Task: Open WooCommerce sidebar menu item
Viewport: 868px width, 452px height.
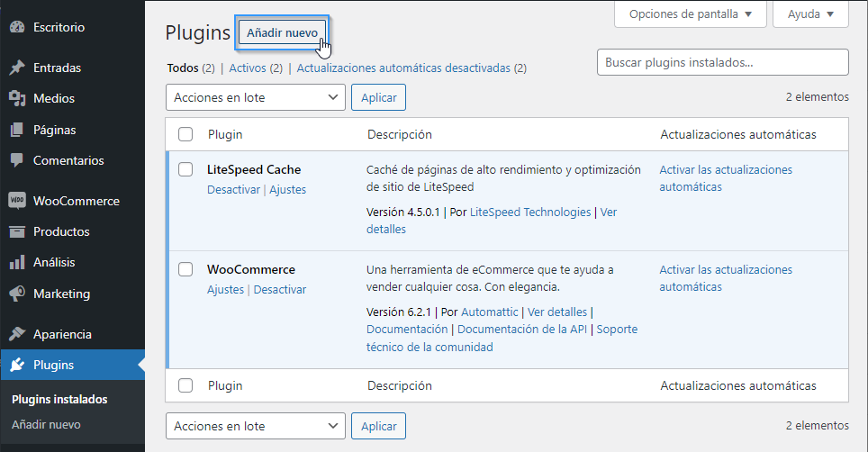Action: tap(77, 201)
